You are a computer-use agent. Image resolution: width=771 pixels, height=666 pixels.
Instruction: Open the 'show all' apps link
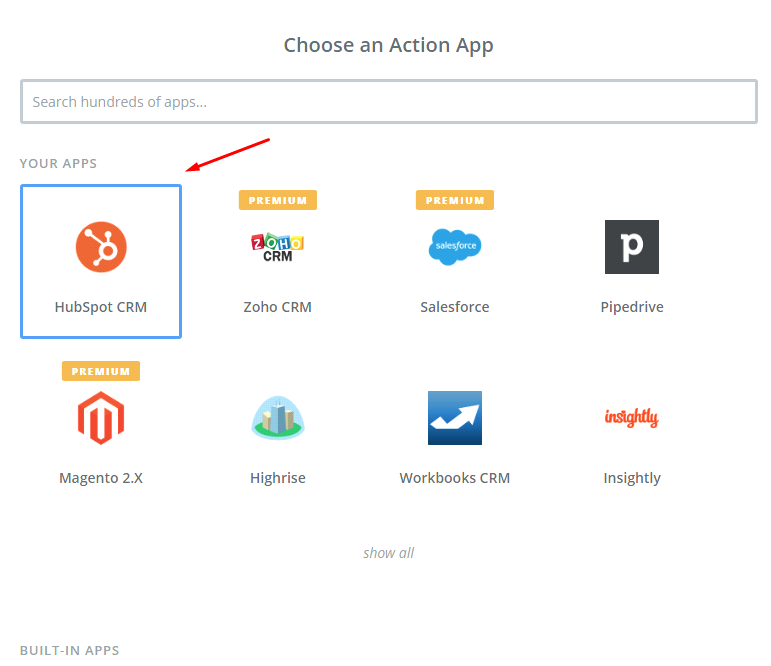click(388, 553)
